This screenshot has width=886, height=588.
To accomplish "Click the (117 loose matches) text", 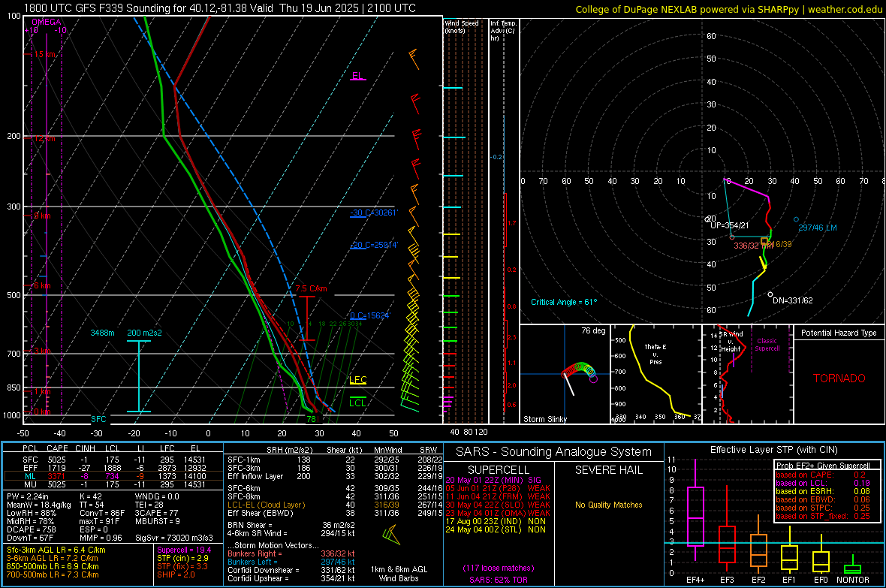I will click(499, 568).
